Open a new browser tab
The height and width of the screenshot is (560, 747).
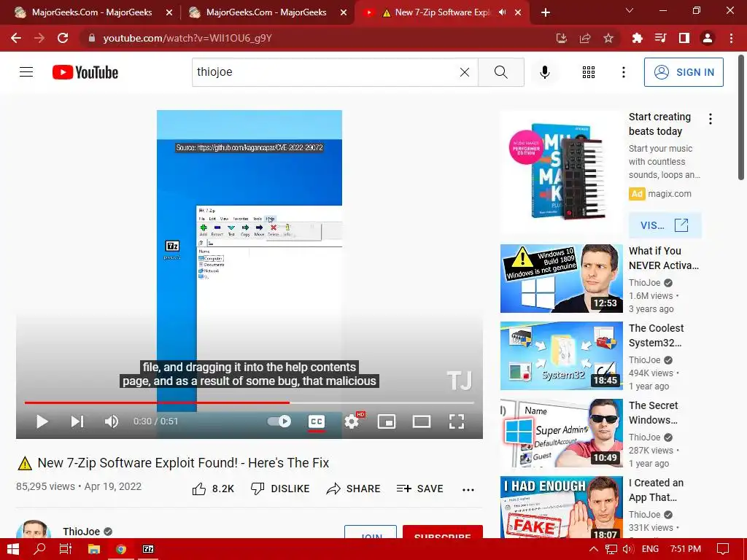pos(546,12)
